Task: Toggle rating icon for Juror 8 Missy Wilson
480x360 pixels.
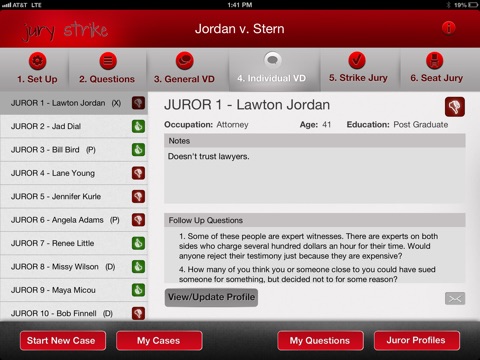Action: tap(138, 266)
